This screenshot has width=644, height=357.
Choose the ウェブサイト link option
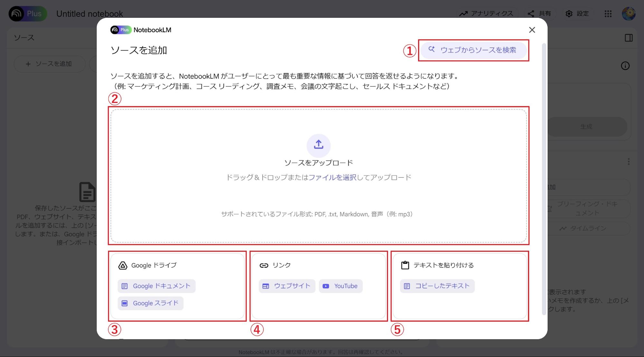click(x=287, y=286)
